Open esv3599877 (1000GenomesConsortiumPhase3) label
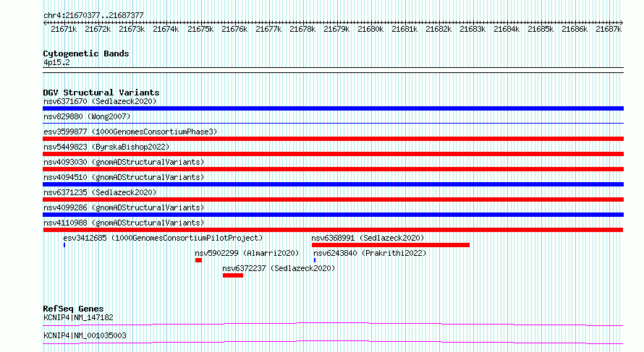The height and width of the screenshot is (352, 644). click(130, 132)
